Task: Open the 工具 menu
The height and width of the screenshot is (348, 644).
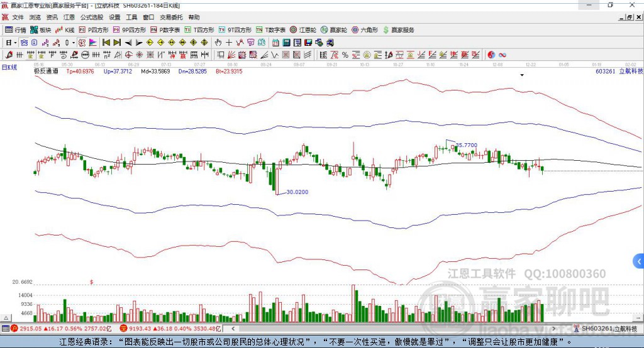Action: coord(131,17)
